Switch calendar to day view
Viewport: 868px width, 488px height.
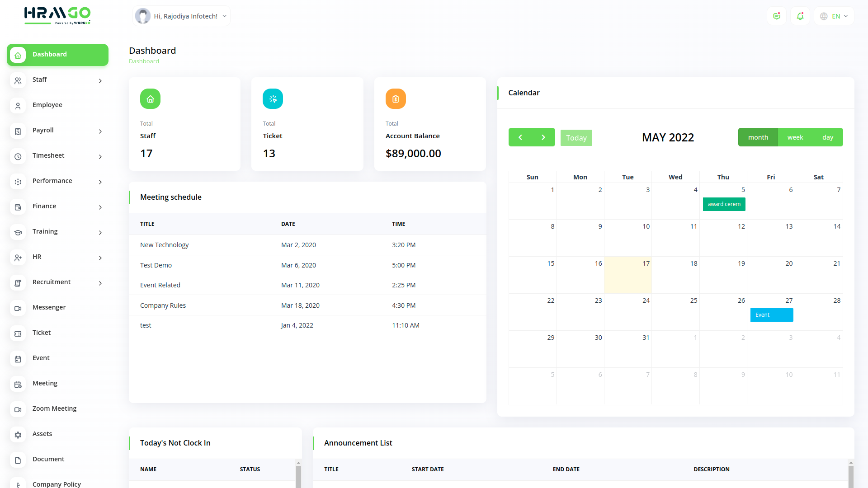[x=827, y=137]
